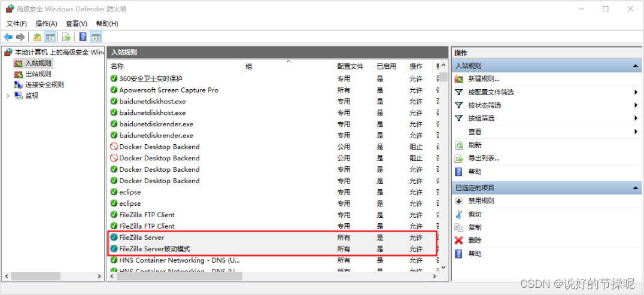This screenshot has width=644, height=295.
Task: Open the 文件(F) menu
Action: click(x=17, y=23)
